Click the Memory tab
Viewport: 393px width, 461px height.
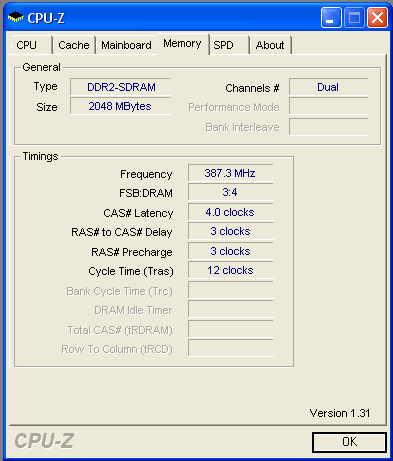182,44
